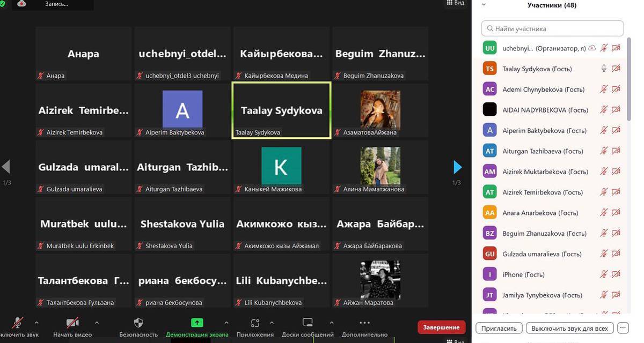The height and width of the screenshot is (343, 644).
Task: Open more options menu beside mute all
Action: coord(623,327)
